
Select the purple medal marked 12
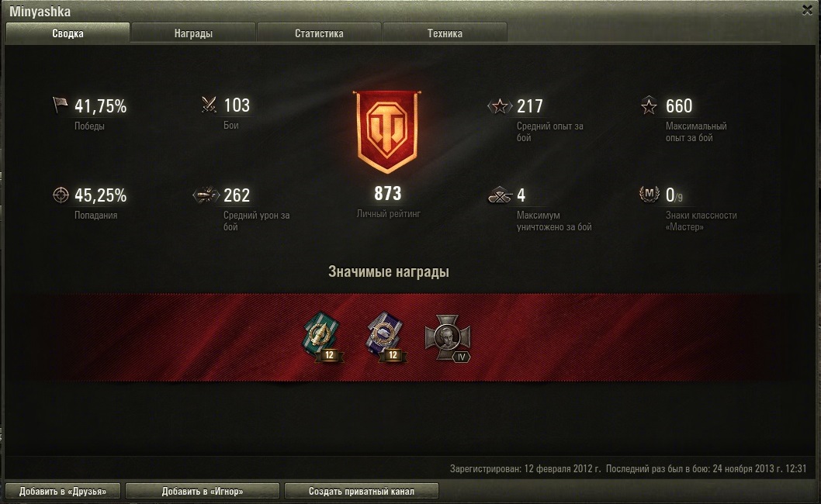[386, 337]
